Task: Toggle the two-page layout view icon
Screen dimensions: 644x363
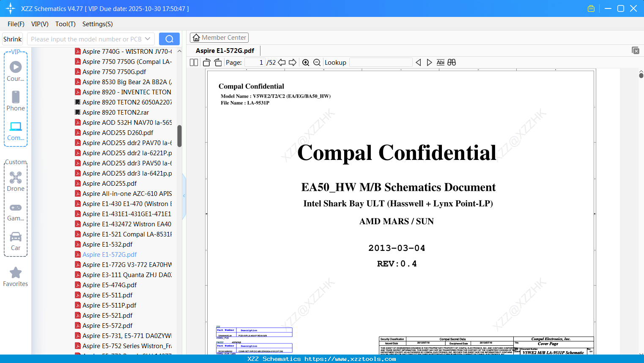Action: (x=194, y=63)
